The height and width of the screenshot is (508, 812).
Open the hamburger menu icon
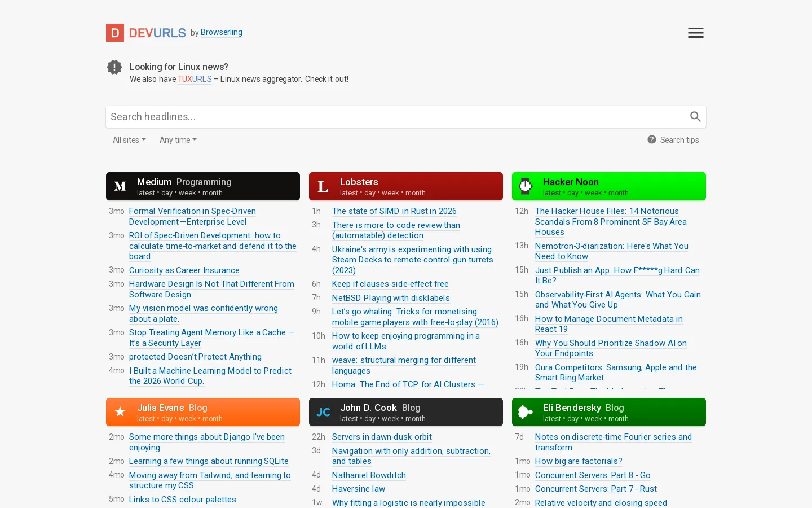pos(696,33)
